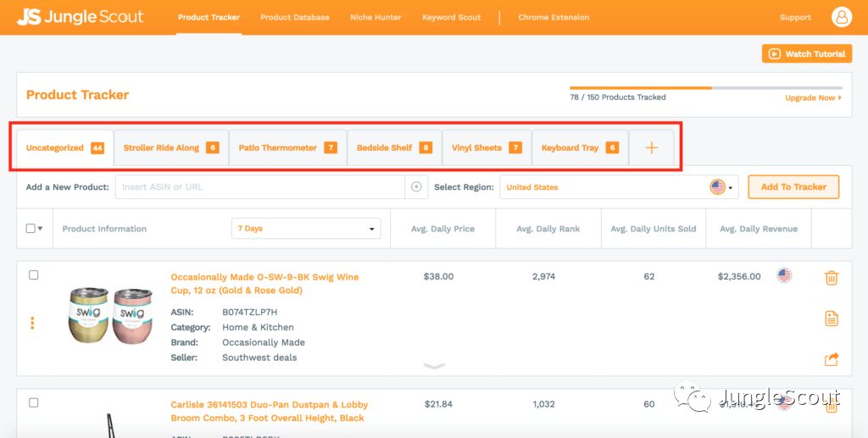This screenshot has height=438, width=868.
Task: Open the 7 Days time range dropdown
Action: pyautogui.click(x=306, y=229)
